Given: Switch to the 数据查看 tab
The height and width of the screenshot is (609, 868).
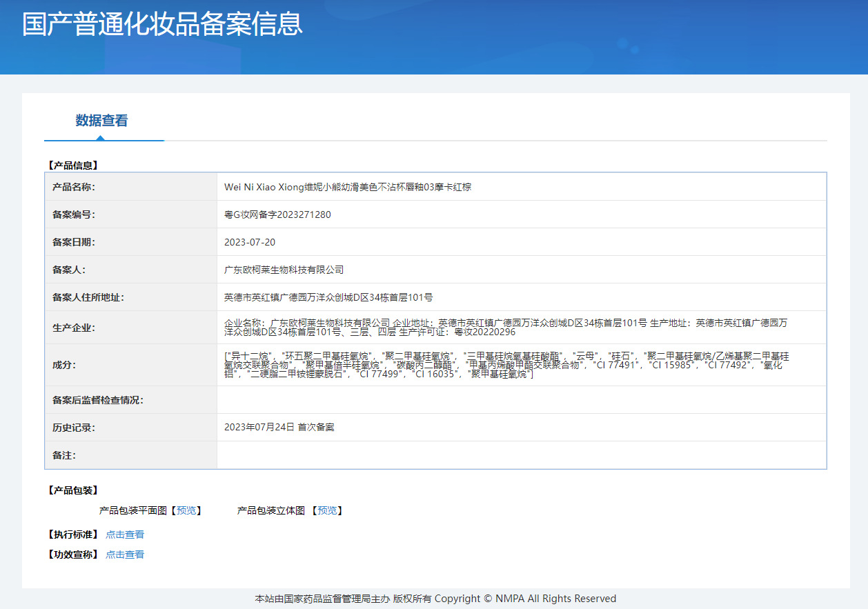Looking at the screenshot, I should click(x=103, y=121).
